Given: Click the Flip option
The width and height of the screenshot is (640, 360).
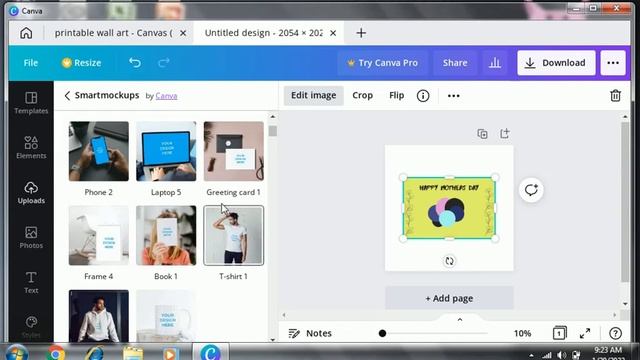Looking at the screenshot, I should click(396, 96).
